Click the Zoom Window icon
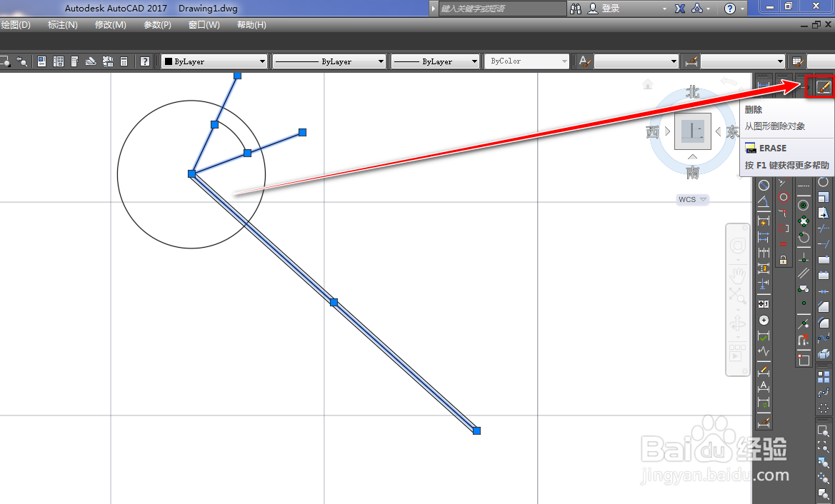The height and width of the screenshot is (504, 835). tap(824, 430)
